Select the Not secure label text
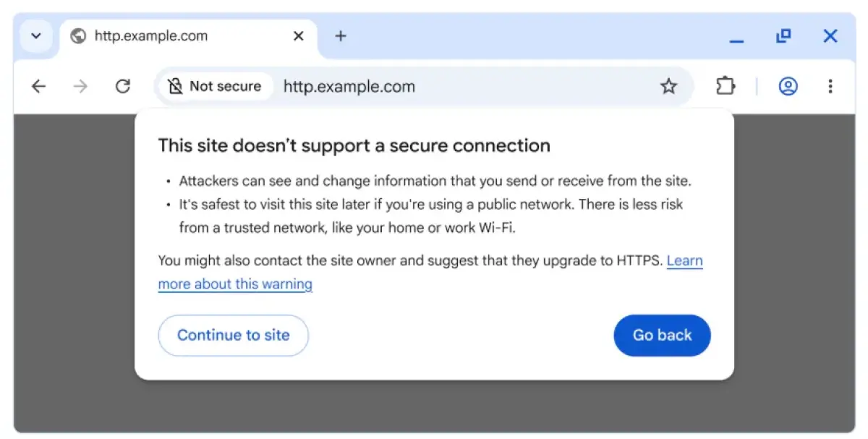Screen dimensions: 868x439 pos(225,86)
